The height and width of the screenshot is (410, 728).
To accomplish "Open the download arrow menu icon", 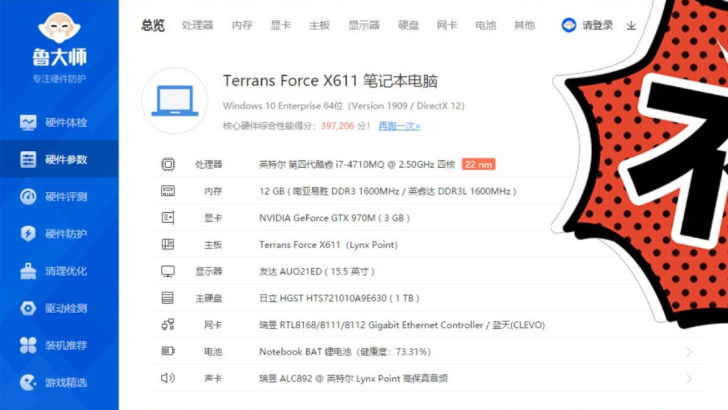I will [x=631, y=26].
